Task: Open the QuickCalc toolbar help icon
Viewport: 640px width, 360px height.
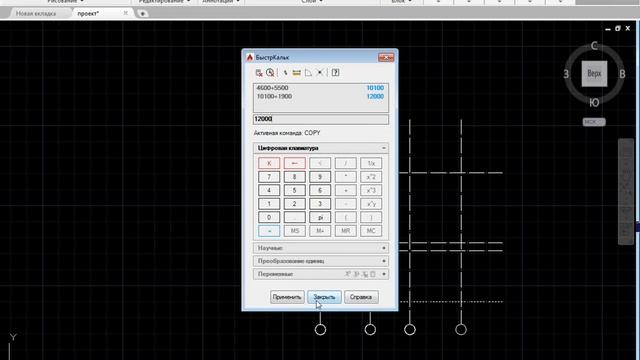Action: pos(335,73)
